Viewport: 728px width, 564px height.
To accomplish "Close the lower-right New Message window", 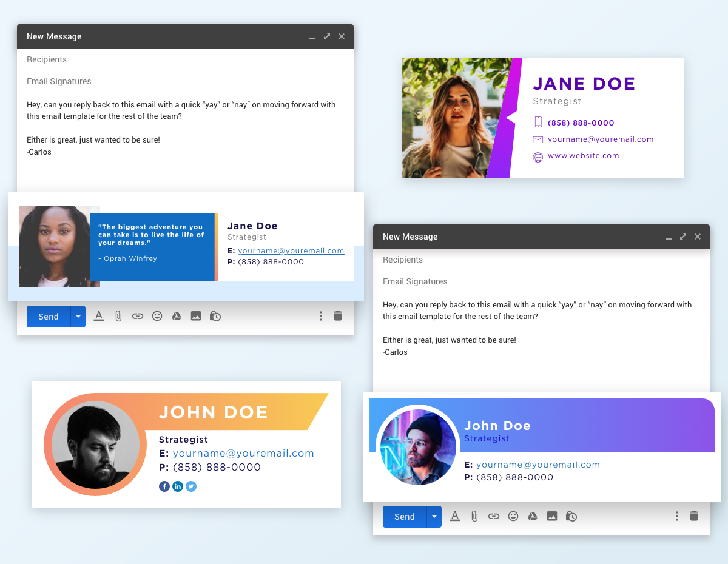I will [x=698, y=237].
